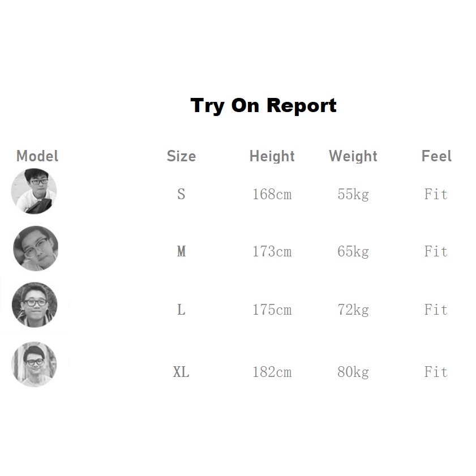Viewport: 476px width, 476px height.
Task: Select the XL size cell
Action: tap(181, 372)
